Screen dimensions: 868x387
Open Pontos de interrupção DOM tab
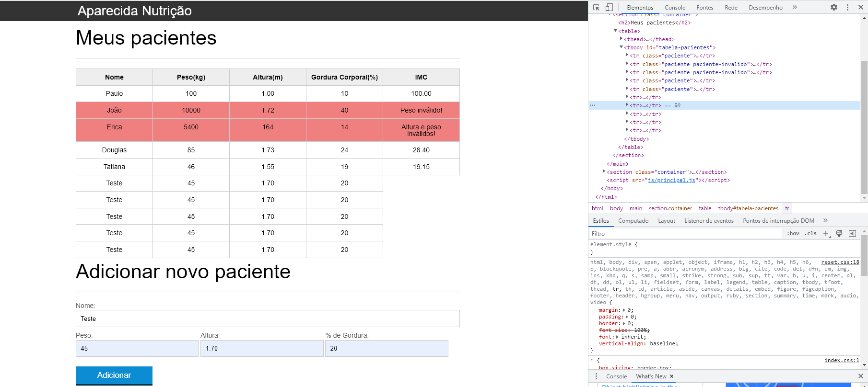point(779,220)
